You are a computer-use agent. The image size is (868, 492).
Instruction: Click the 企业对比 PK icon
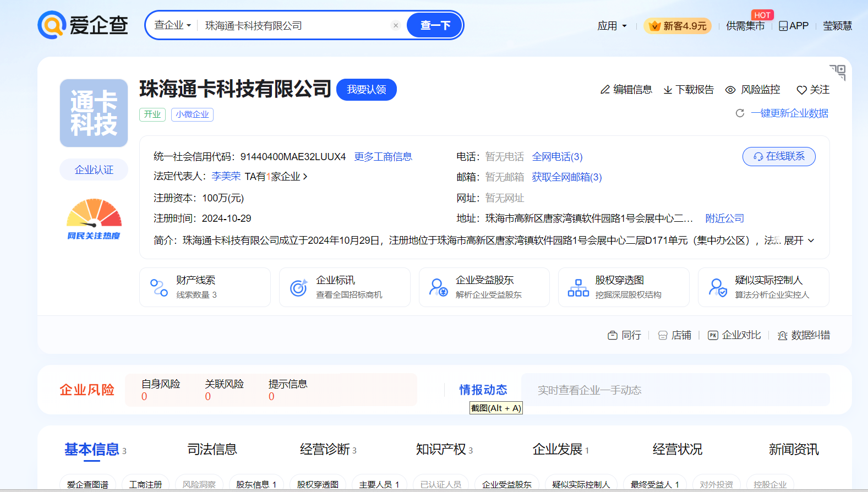(x=713, y=335)
